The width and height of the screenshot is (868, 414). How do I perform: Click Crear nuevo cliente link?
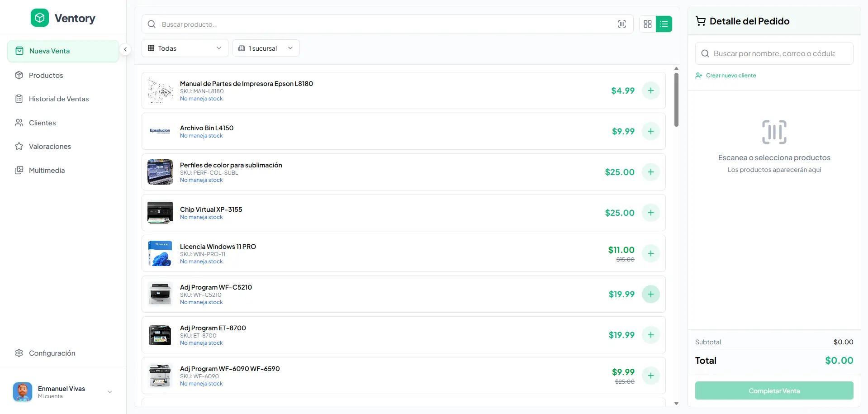click(x=730, y=76)
